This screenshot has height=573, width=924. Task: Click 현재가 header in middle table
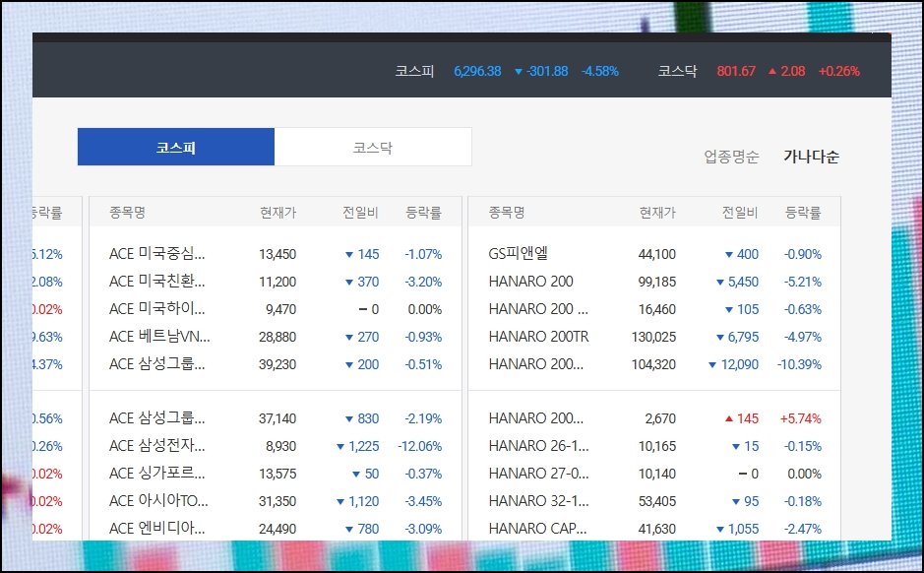[278, 213]
